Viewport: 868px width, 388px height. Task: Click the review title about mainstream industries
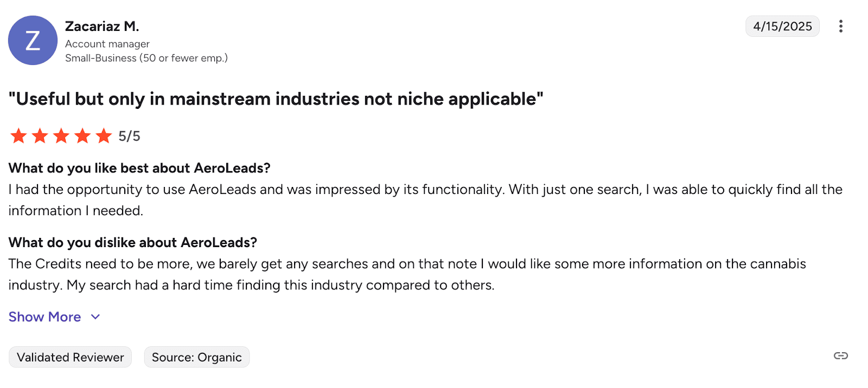coord(276,99)
